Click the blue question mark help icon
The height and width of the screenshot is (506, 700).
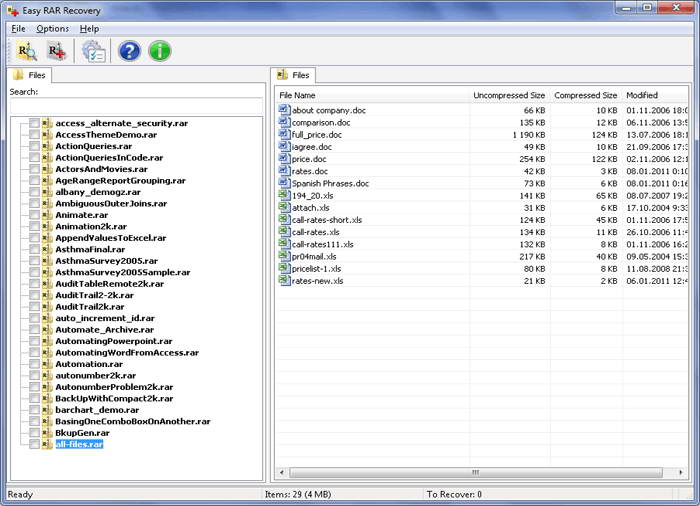point(129,51)
